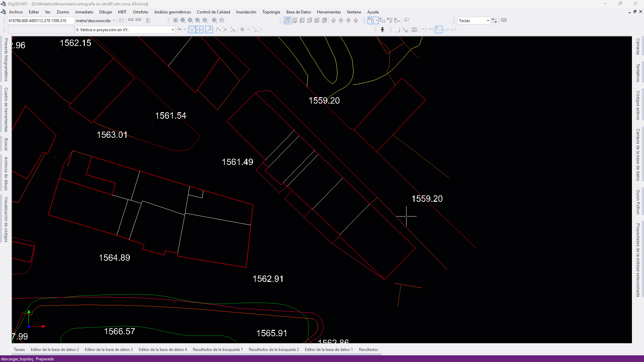Expand the dashed trim tool arrow
Screen dimensions: 644x362
click(x=261, y=29)
